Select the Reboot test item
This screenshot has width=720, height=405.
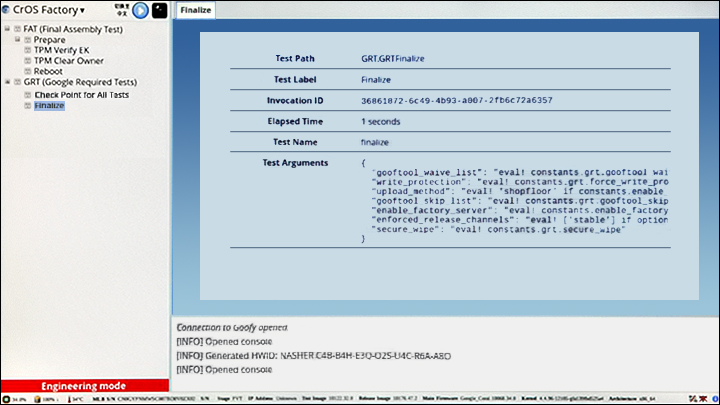tap(48, 71)
